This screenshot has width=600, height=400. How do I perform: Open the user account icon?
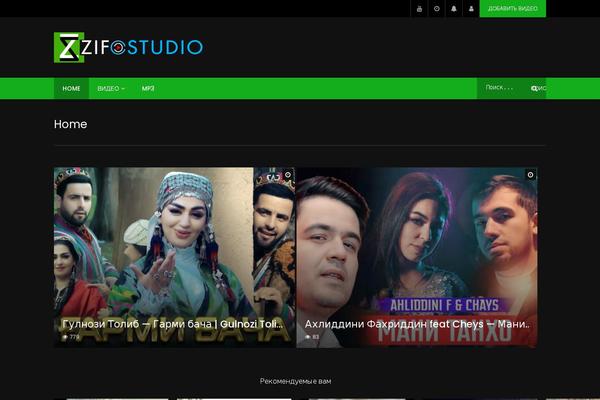471,8
